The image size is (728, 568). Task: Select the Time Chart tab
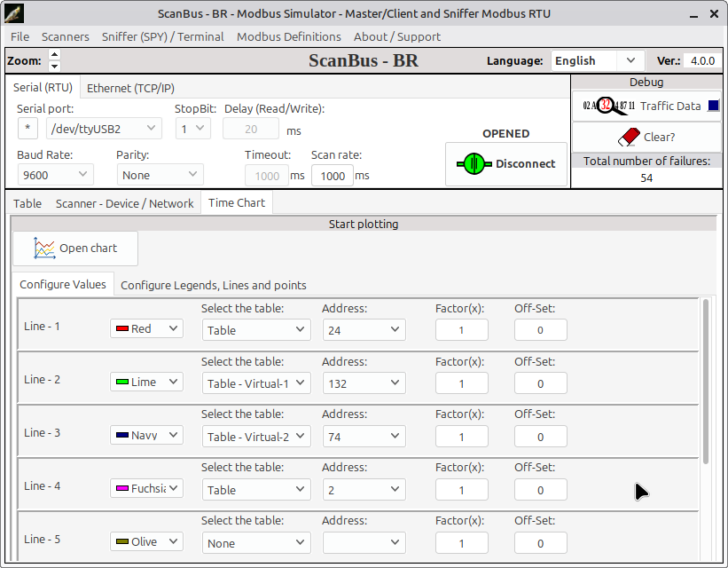point(237,202)
